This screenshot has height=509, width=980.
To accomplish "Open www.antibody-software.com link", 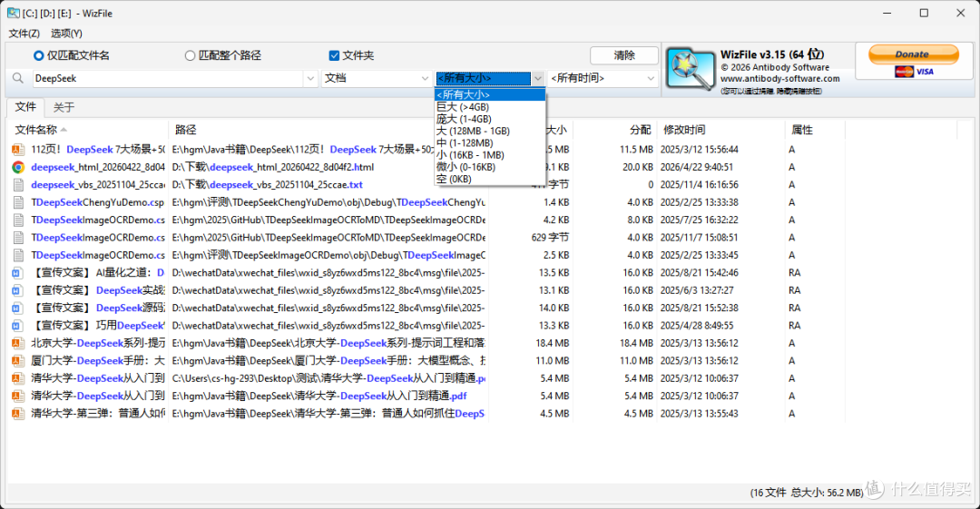I will pyautogui.click(x=779, y=79).
